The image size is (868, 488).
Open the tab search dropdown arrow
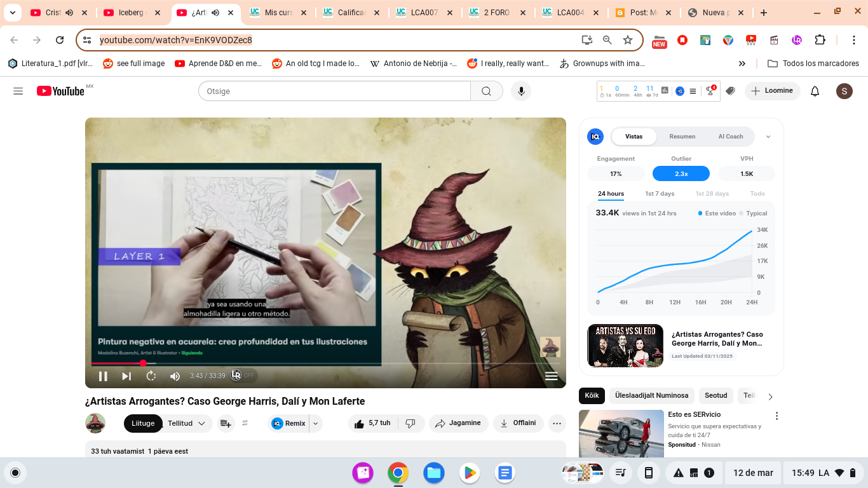(x=12, y=13)
